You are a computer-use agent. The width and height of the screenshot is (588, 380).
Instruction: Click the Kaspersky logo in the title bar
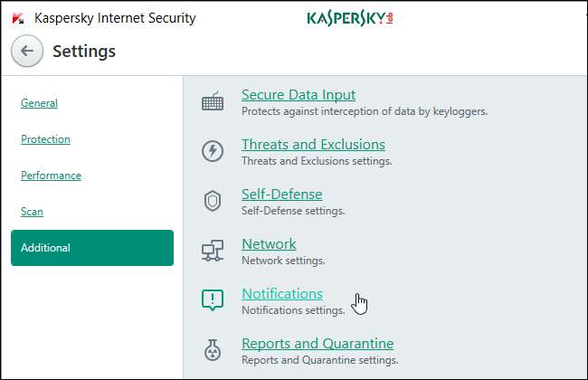[x=349, y=17]
